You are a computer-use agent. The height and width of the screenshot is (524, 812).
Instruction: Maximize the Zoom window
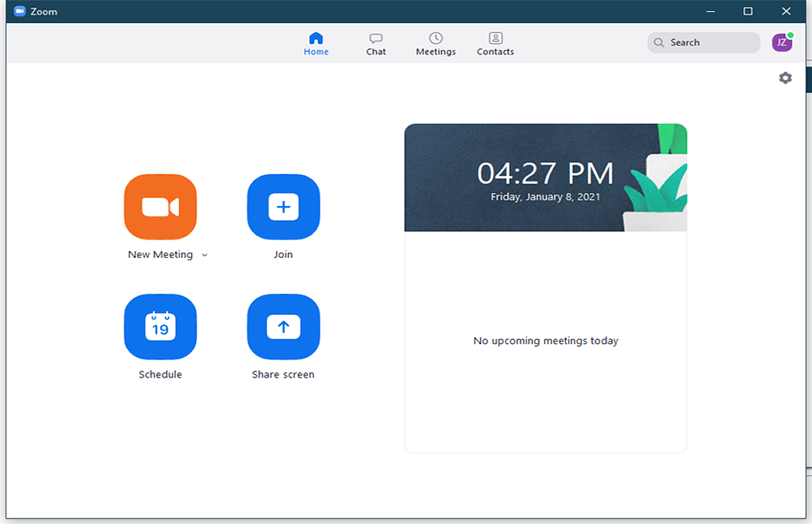pyautogui.click(x=748, y=11)
